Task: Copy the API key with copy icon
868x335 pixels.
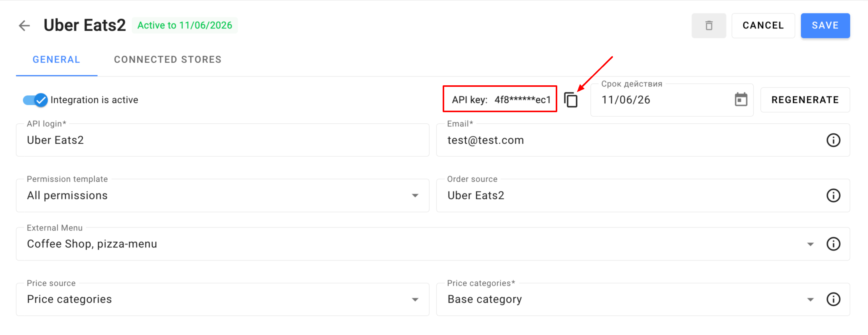Action: click(571, 100)
